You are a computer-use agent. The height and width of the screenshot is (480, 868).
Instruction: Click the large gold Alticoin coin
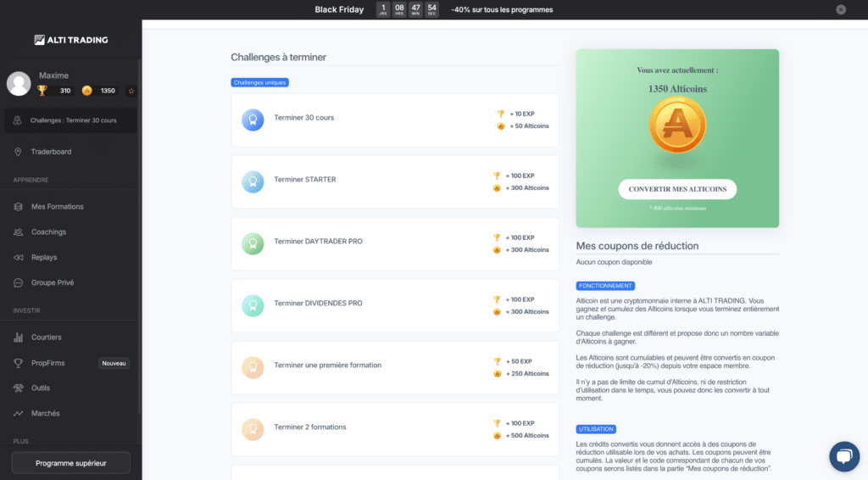[677, 126]
